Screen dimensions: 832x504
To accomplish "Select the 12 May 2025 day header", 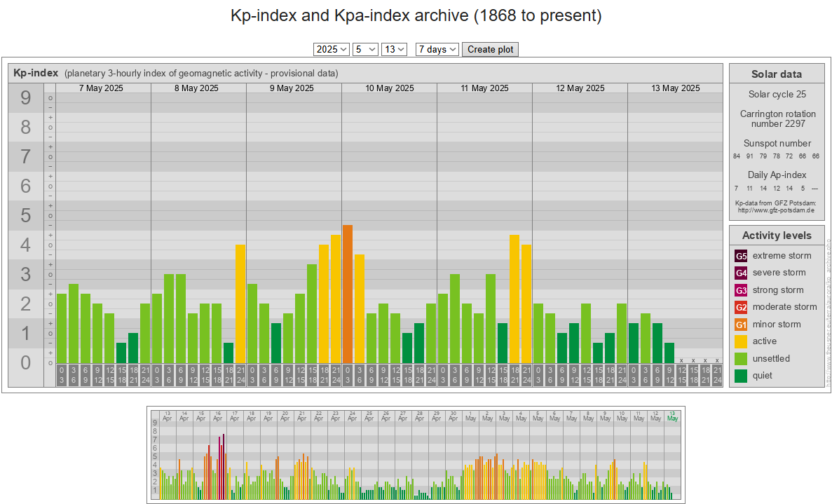I will 580,88.
